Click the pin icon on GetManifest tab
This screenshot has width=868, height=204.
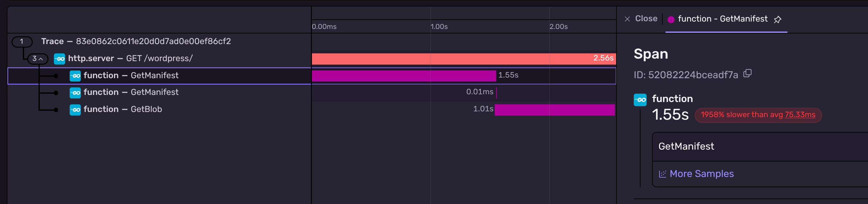click(x=778, y=20)
